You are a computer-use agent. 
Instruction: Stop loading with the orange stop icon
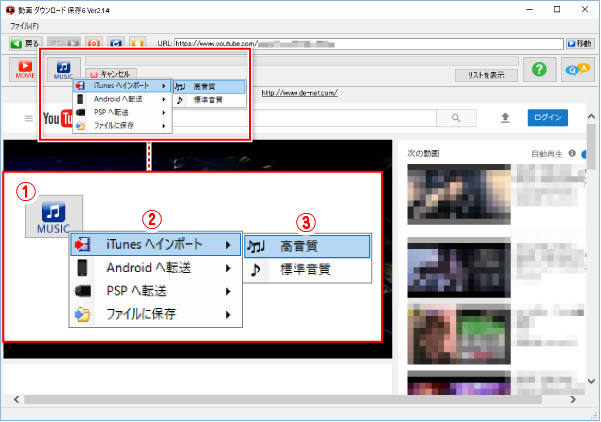[94, 43]
